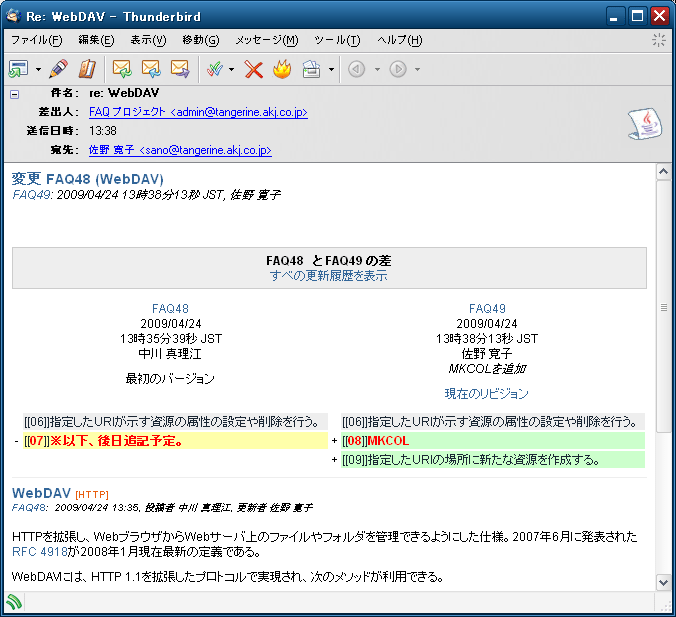676x617 pixels.
Task: Click the scrollbar down arrow
Action: (663, 583)
